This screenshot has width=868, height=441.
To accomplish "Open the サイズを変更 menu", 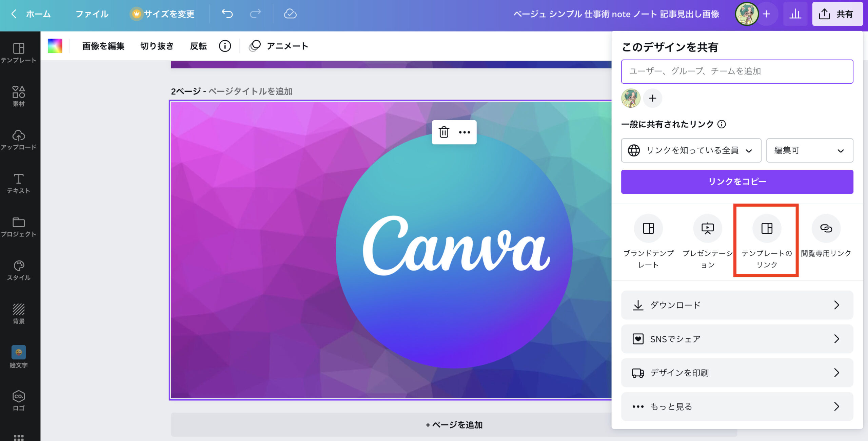I will 163,14.
